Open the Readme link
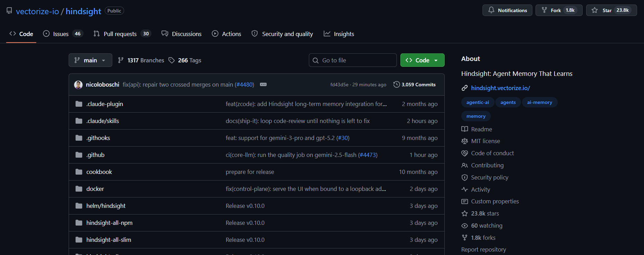 click(477, 129)
